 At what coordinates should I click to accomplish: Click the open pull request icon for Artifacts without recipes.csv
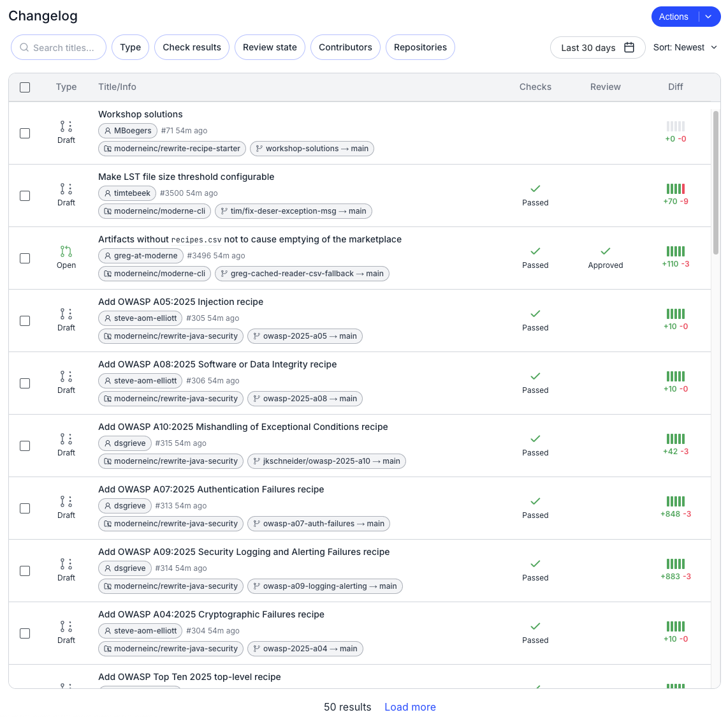point(66,251)
